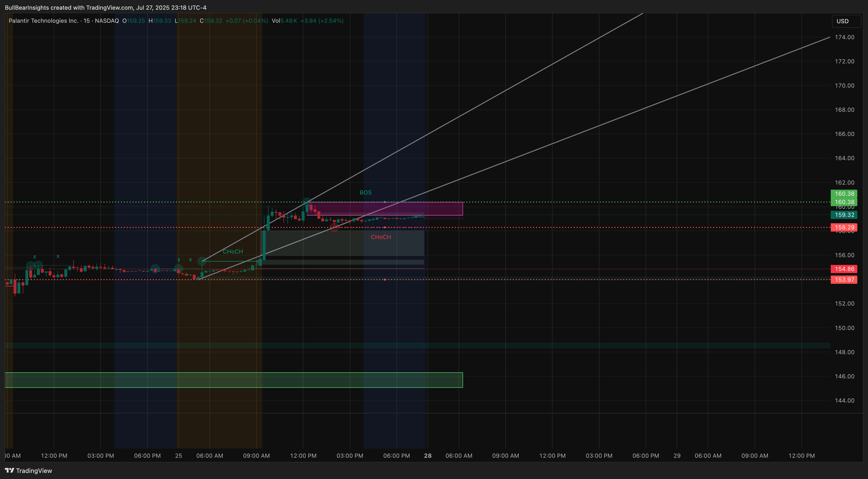Click the 154.86 red price label

tap(844, 269)
